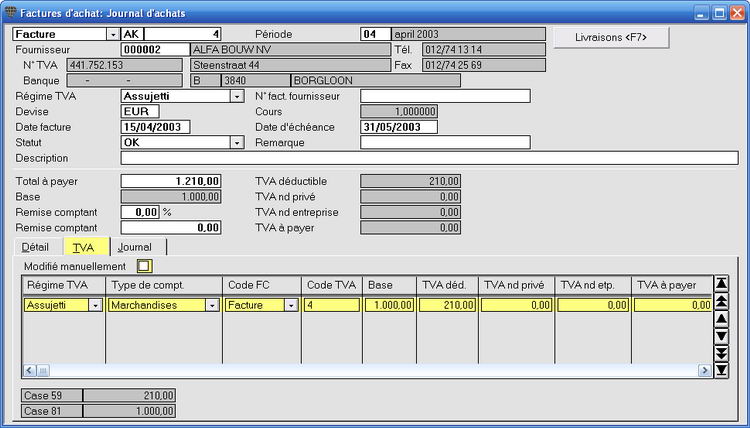Click the Remise comptant percentage field
Viewport: 750px width, 428px height.
pyautogui.click(x=140, y=212)
